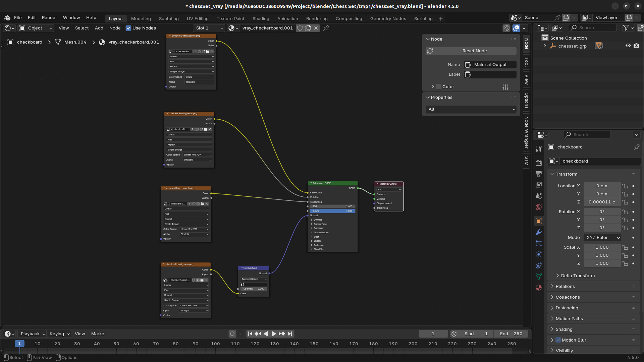Expand the chessset_grp collection tree
The image size is (644, 362).
click(545, 46)
